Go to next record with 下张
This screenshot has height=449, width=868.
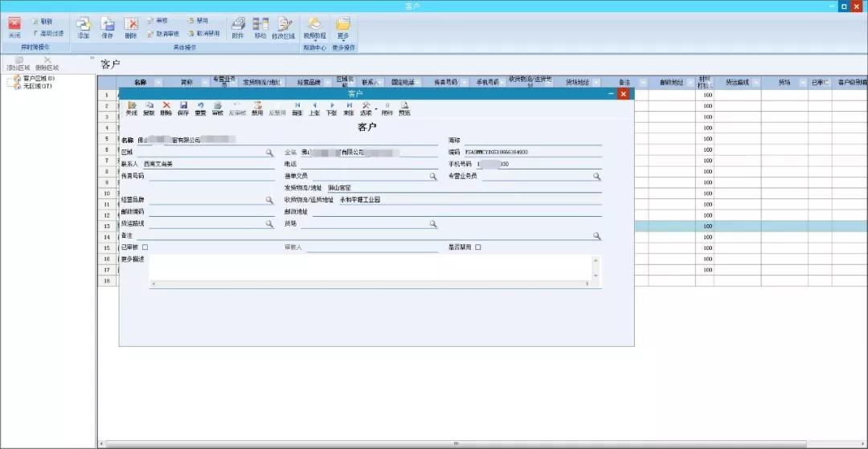(332, 108)
